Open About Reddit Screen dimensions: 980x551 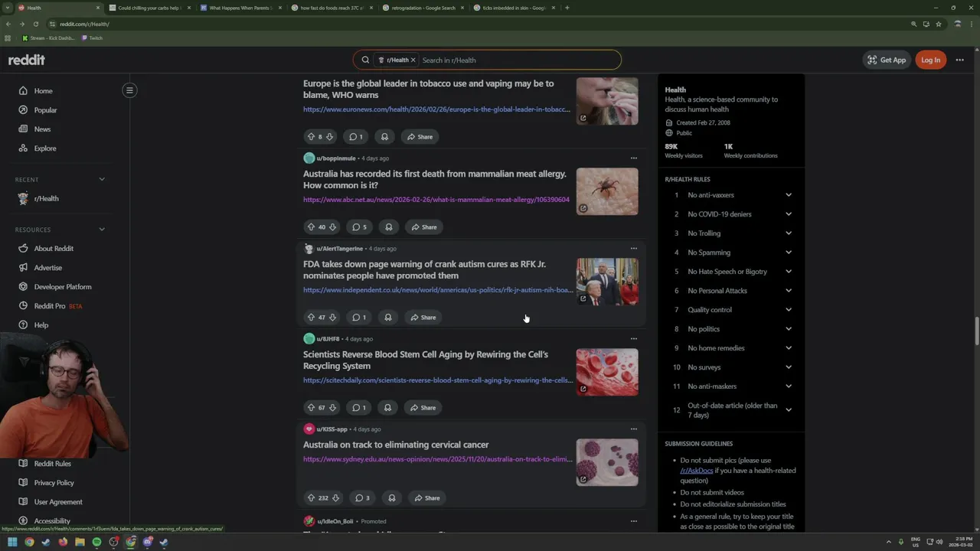point(54,249)
